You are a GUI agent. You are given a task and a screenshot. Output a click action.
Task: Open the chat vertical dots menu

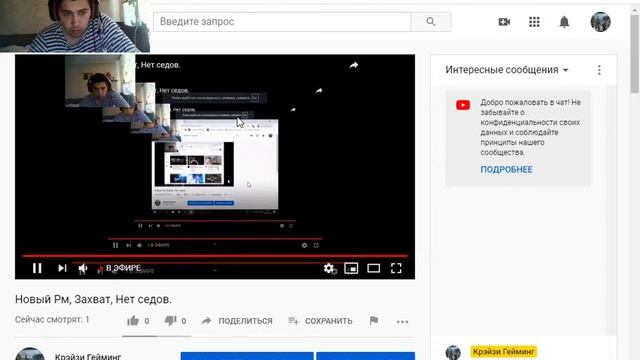pos(599,70)
